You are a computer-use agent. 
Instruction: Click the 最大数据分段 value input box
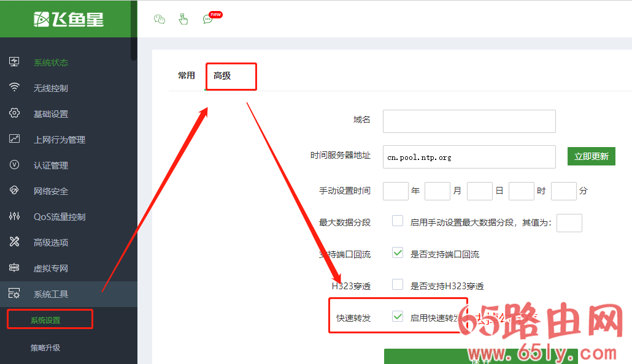[x=569, y=223]
